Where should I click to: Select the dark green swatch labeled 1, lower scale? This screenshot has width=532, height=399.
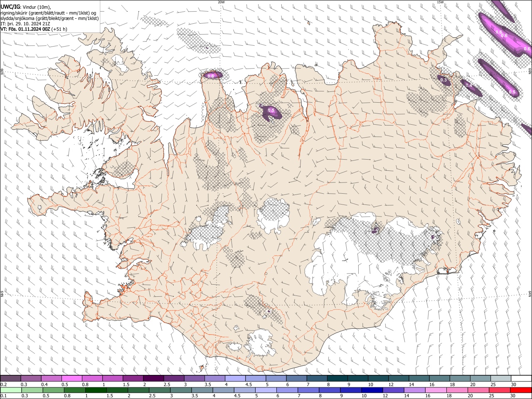point(96,390)
